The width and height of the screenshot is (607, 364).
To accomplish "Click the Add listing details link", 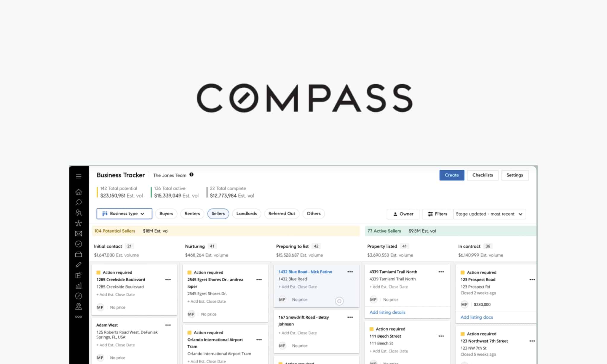I will coord(387,312).
